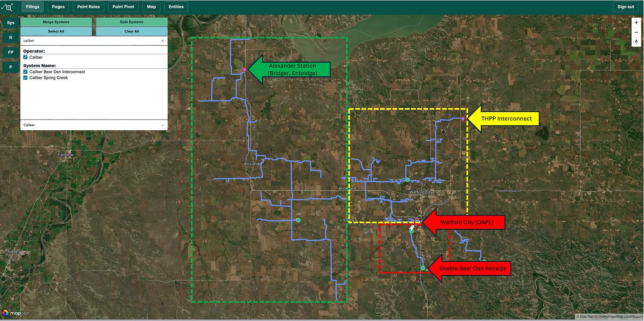This screenshot has width=644, height=321.
Task: Click Select All button
Action: point(56,31)
